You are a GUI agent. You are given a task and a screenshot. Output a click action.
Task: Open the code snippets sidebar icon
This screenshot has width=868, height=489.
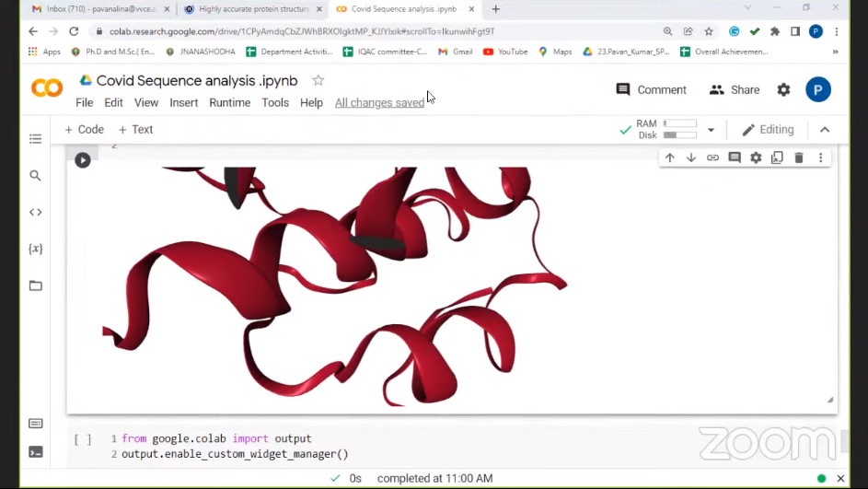(x=35, y=212)
